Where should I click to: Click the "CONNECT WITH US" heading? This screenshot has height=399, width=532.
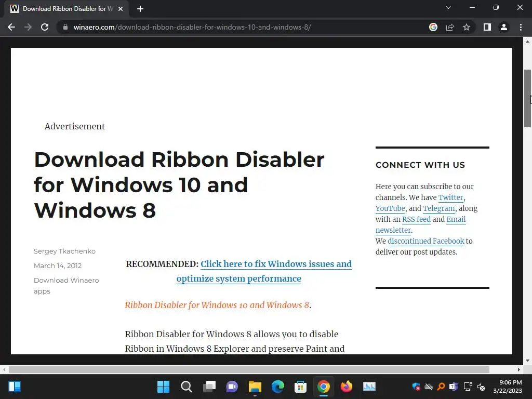point(420,165)
